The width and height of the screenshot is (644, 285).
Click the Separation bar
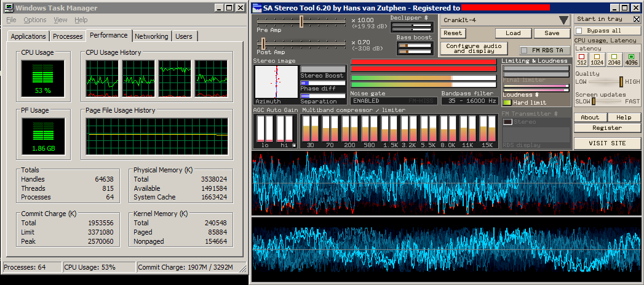pos(324,96)
